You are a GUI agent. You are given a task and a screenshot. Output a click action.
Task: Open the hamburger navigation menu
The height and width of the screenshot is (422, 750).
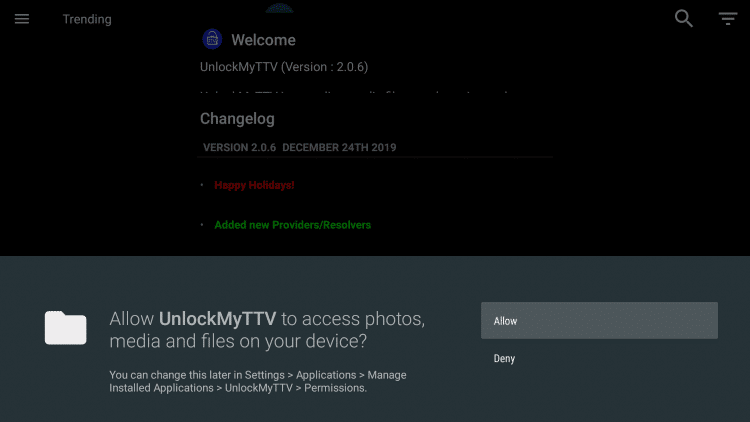point(22,19)
